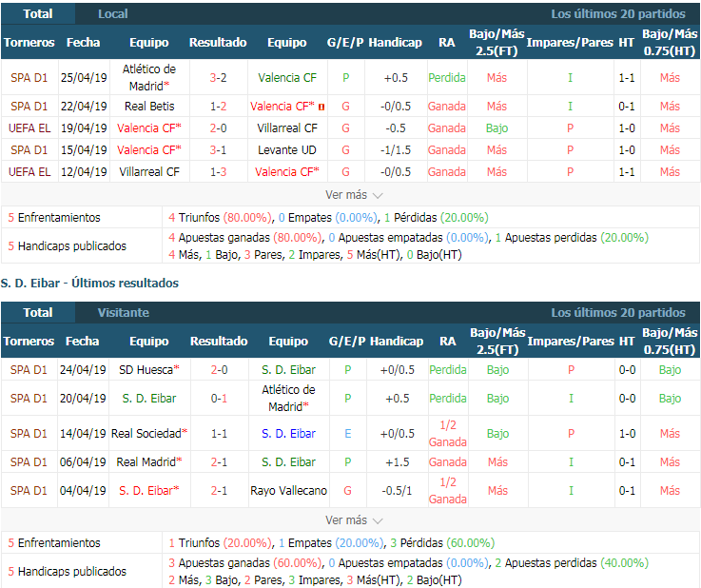Image resolution: width=701 pixels, height=588 pixels.
Task: Expand Ver más under Valencia results
Action: (354, 195)
